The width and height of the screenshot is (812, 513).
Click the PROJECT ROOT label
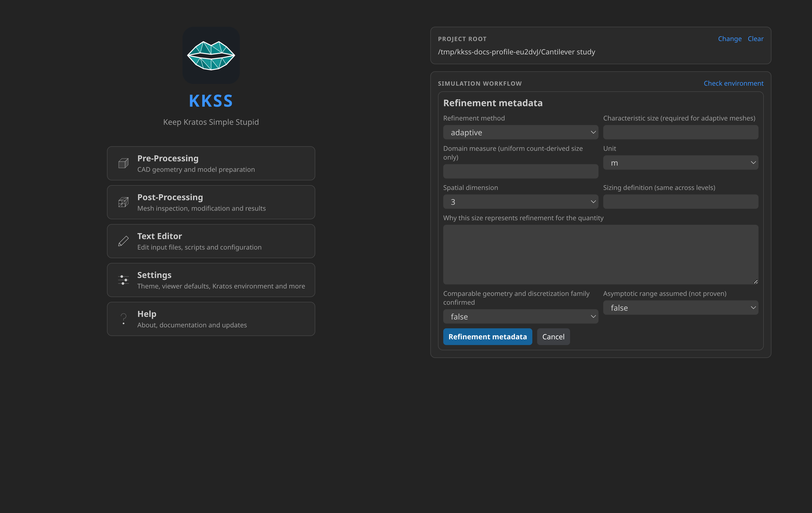pyautogui.click(x=462, y=39)
